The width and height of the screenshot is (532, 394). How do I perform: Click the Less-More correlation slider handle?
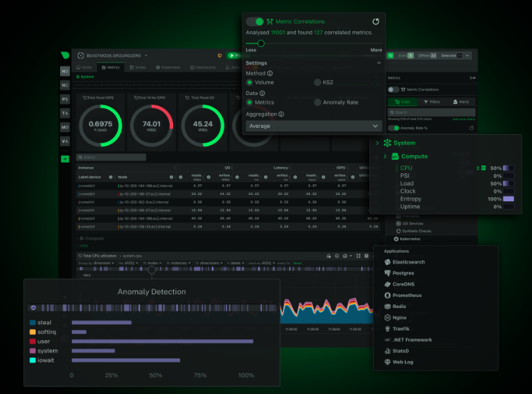click(260, 43)
